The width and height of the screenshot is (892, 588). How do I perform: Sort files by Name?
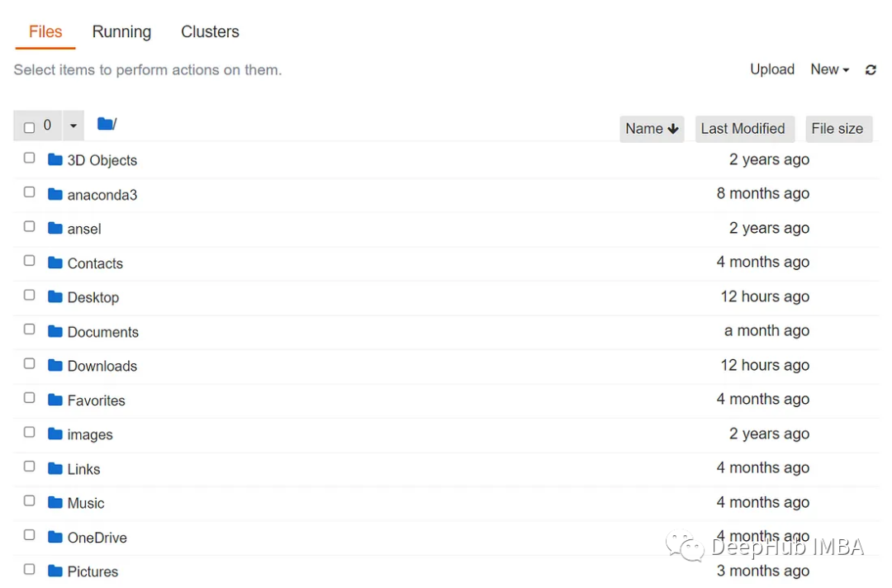click(652, 129)
